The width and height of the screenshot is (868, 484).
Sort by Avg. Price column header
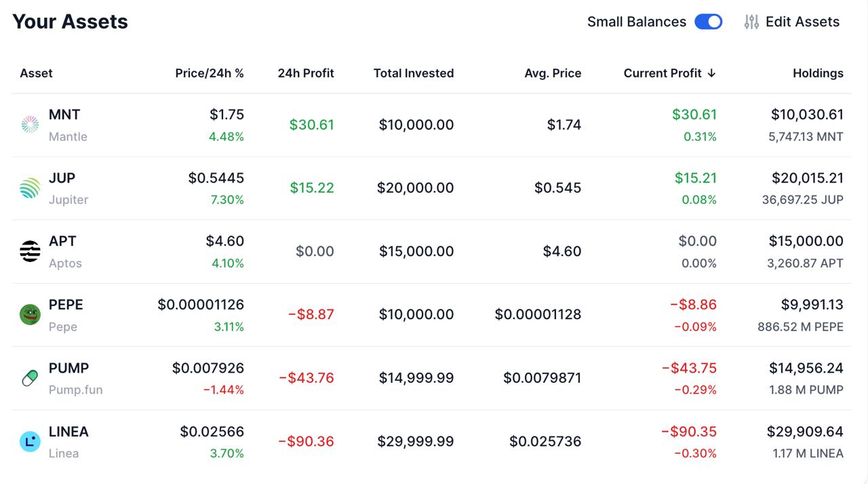pyautogui.click(x=553, y=73)
